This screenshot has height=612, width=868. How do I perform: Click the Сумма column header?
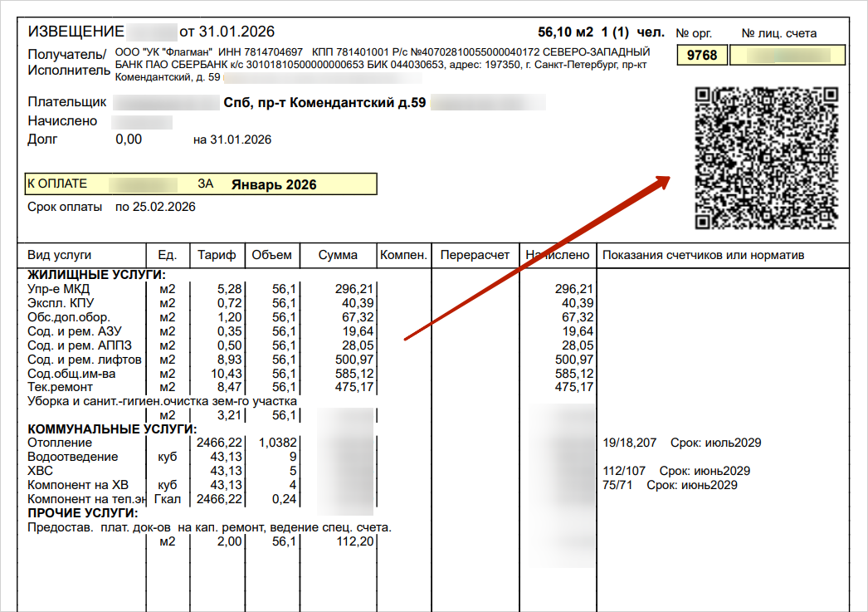pos(338,255)
